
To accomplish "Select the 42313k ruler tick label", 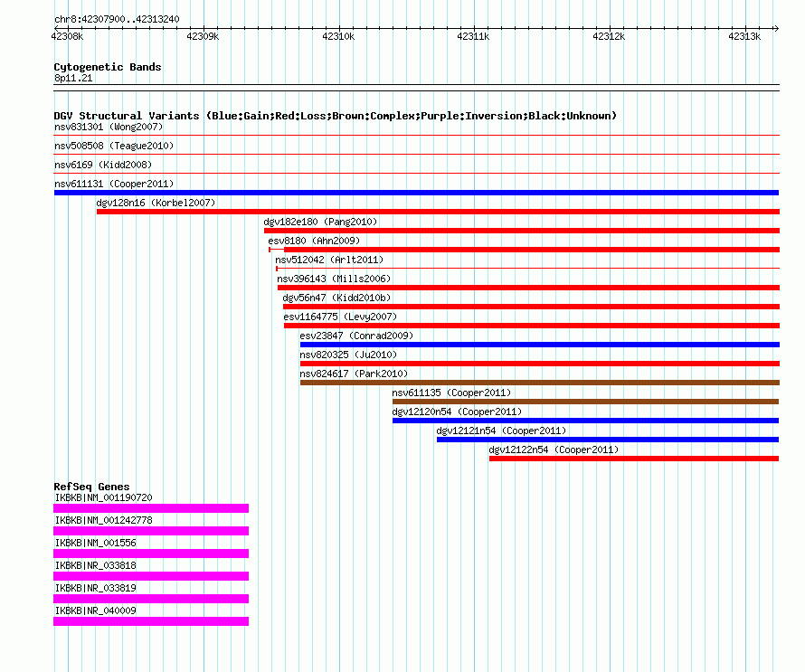I will click(x=744, y=36).
